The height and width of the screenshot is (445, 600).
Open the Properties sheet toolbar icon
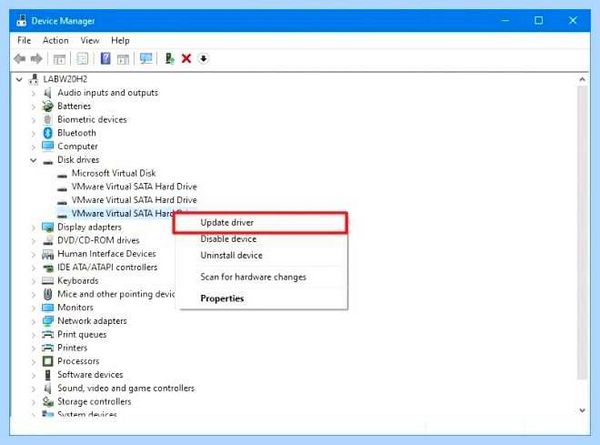pos(82,59)
